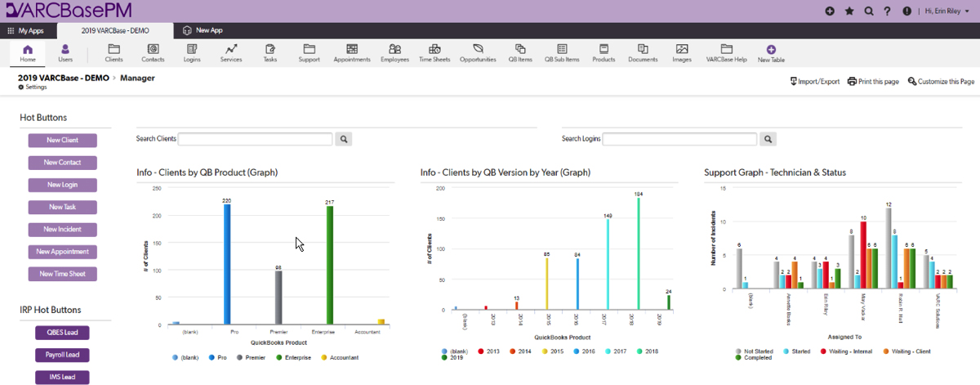The image size is (980, 385).
Task: Click the QBES Lead button
Action: 62,333
